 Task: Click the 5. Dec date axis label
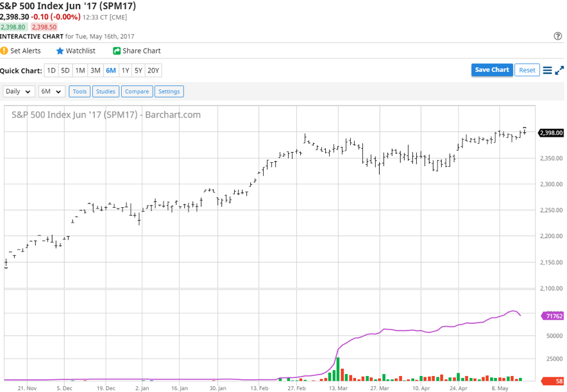point(64,388)
